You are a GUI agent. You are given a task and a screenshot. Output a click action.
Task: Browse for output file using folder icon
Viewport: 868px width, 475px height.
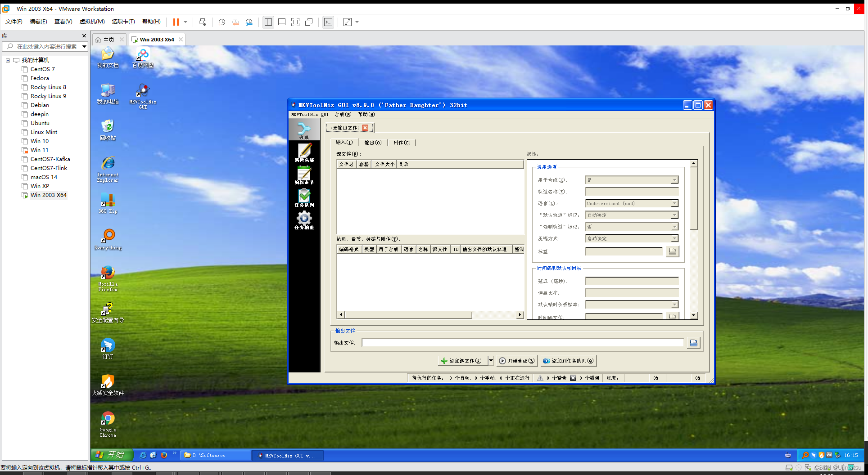693,343
